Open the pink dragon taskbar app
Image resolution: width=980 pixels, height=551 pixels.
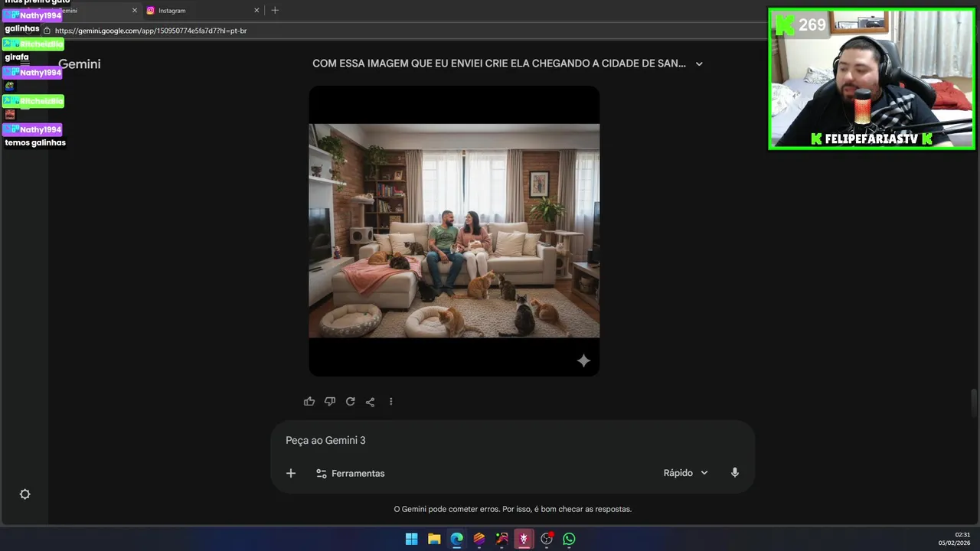click(x=524, y=539)
